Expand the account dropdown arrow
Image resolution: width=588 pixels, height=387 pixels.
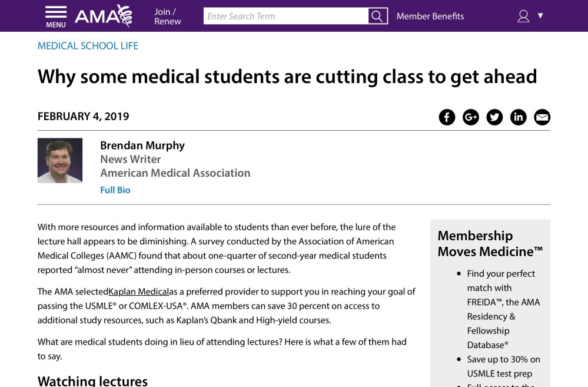click(540, 16)
